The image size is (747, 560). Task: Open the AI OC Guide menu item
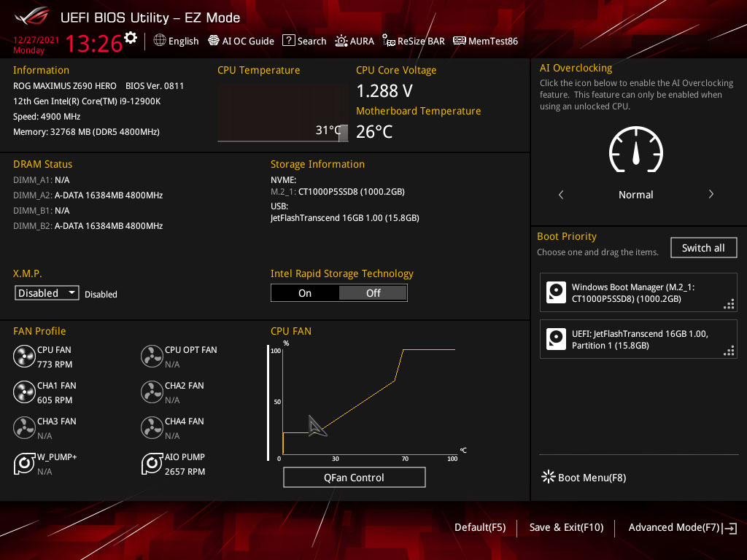coord(241,41)
